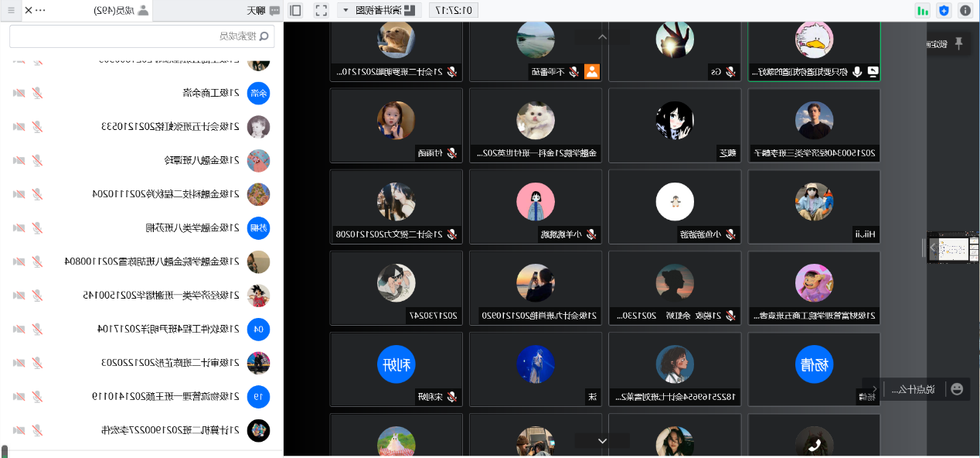Check the green network signal icon
Screen dimensions: 980x458
pos(923,10)
